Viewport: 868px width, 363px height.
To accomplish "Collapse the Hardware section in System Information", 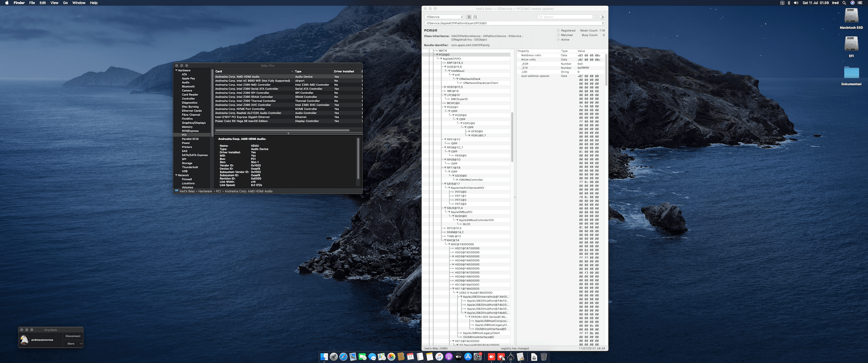I will [x=176, y=70].
